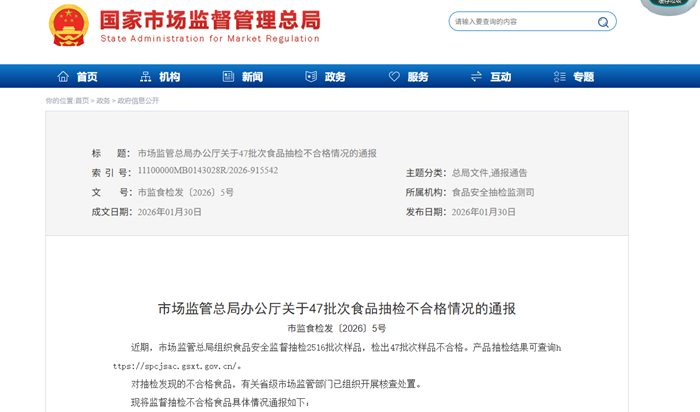Select the index number 11100000MB0143028R/2026-915542
The image size is (700, 412).
click(x=208, y=171)
